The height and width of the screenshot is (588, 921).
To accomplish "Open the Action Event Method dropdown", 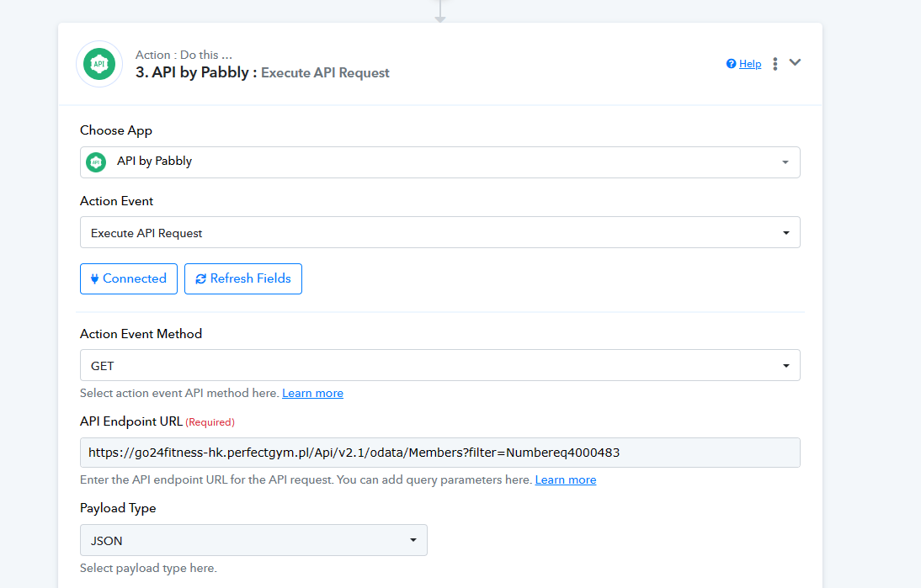I will tap(440, 365).
